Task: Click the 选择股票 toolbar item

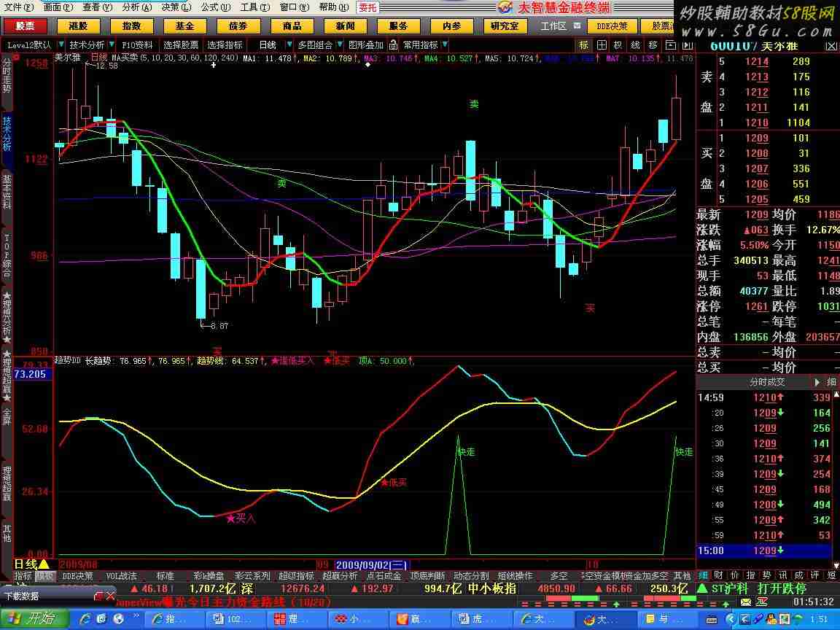Action: (x=181, y=45)
